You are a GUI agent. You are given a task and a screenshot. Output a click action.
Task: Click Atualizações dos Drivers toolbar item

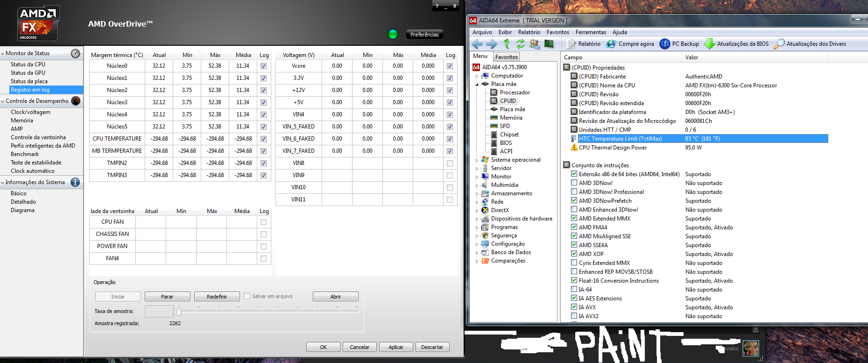pos(810,44)
